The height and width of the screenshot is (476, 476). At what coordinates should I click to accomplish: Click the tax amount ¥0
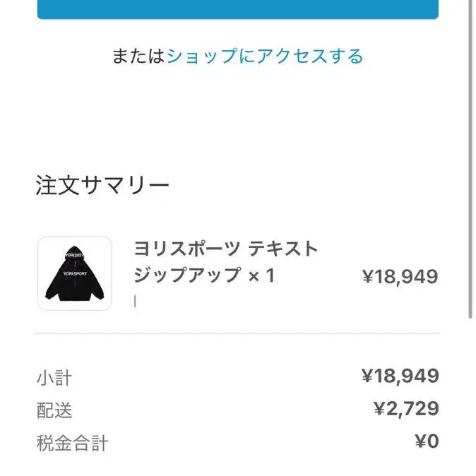coord(427,441)
